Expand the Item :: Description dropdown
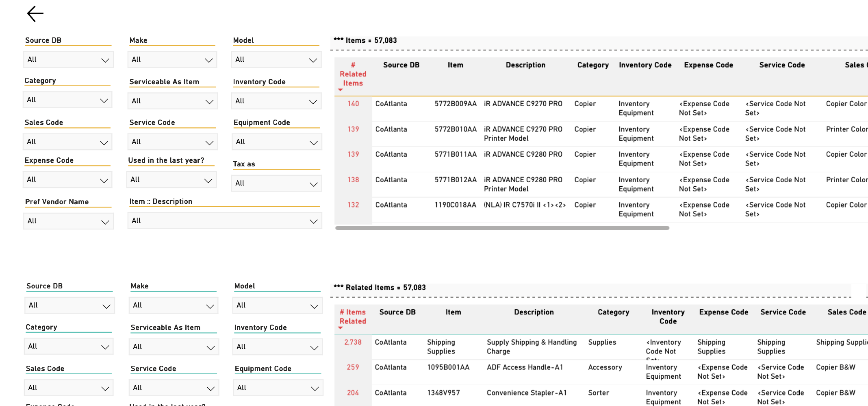Image resolution: width=868 pixels, height=406 pixels. point(225,221)
